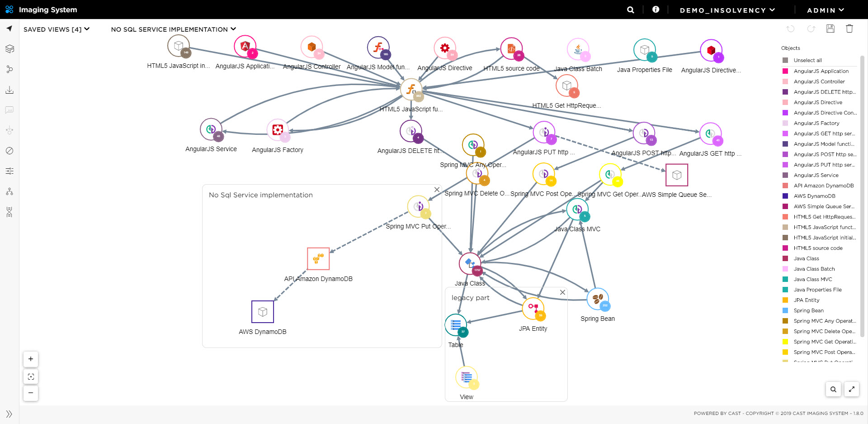Toggle the Unselect all legend checkbox
Screen dimensions: 868x424
785,60
